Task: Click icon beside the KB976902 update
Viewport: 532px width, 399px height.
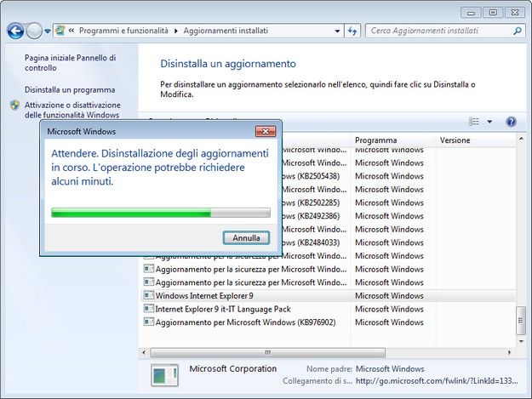Action: click(149, 322)
